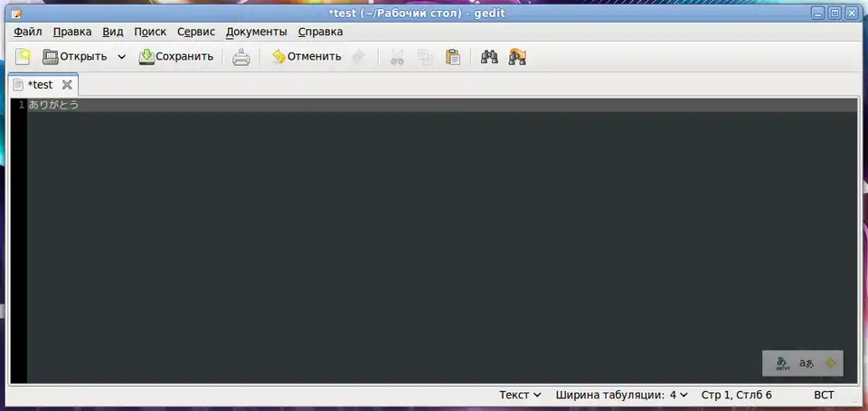The width and height of the screenshot is (868, 411).
Task: Click the Сохранить button
Action: 176,57
